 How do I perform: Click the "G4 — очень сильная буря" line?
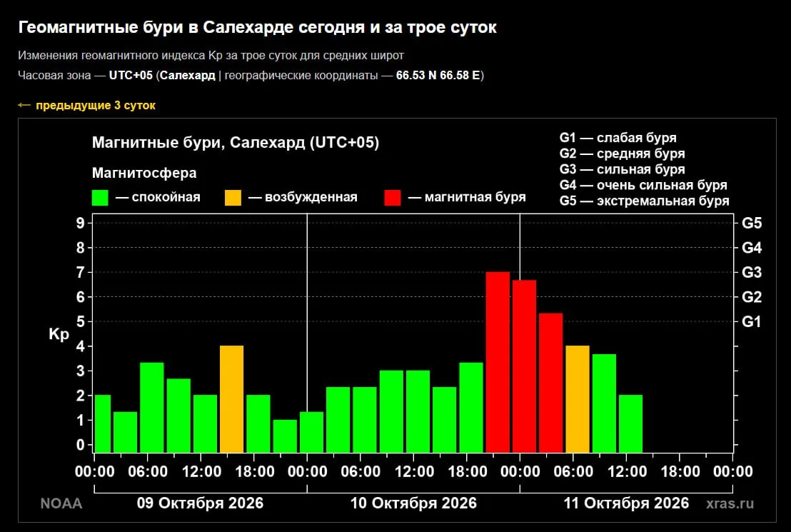click(643, 185)
